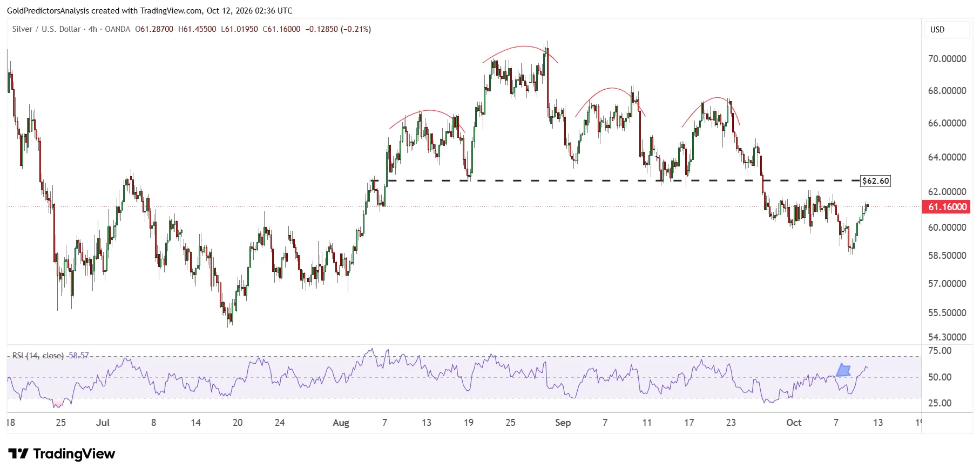Click the Aug date on time axis
Image resolution: width=980 pixels, height=474 pixels.
[x=341, y=423]
